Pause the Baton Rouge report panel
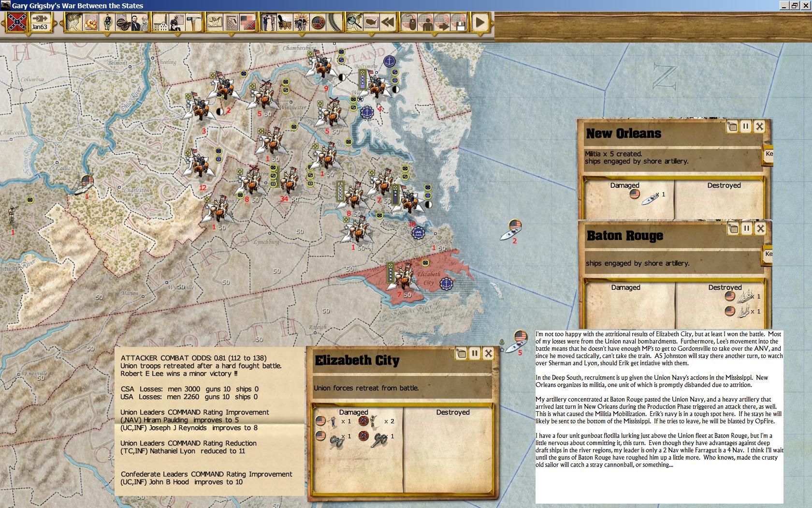 (x=746, y=228)
